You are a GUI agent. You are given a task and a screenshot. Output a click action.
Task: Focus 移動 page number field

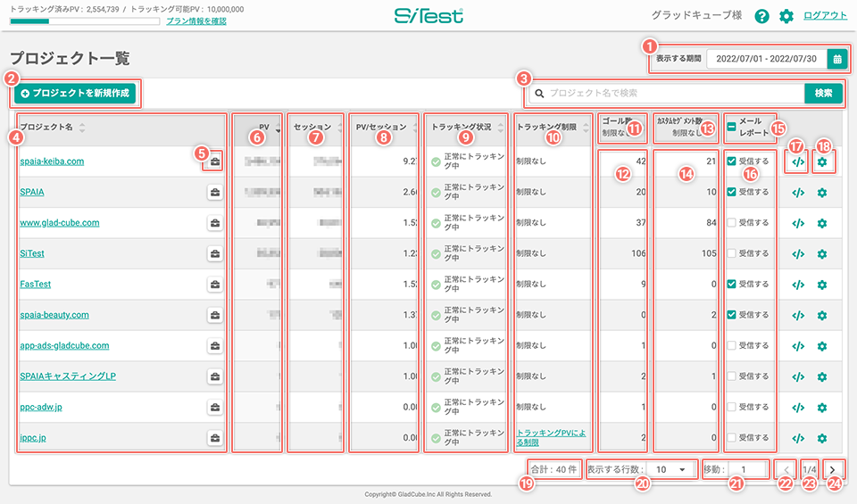[747, 469]
